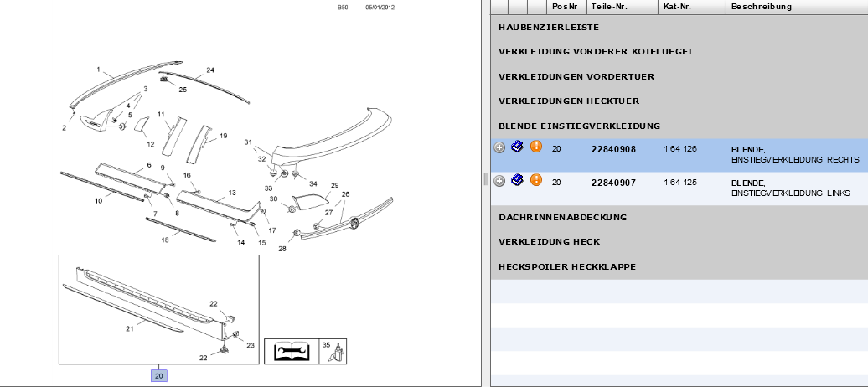This screenshot has height=387, width=868.
Task: Open blue book icon for part 22840908
Action: 517,147
